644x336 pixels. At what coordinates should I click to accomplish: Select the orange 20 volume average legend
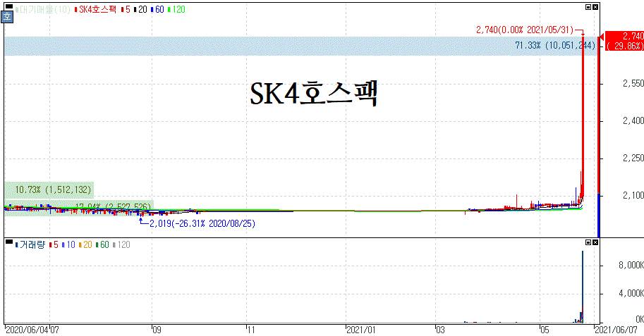(85, 245)
